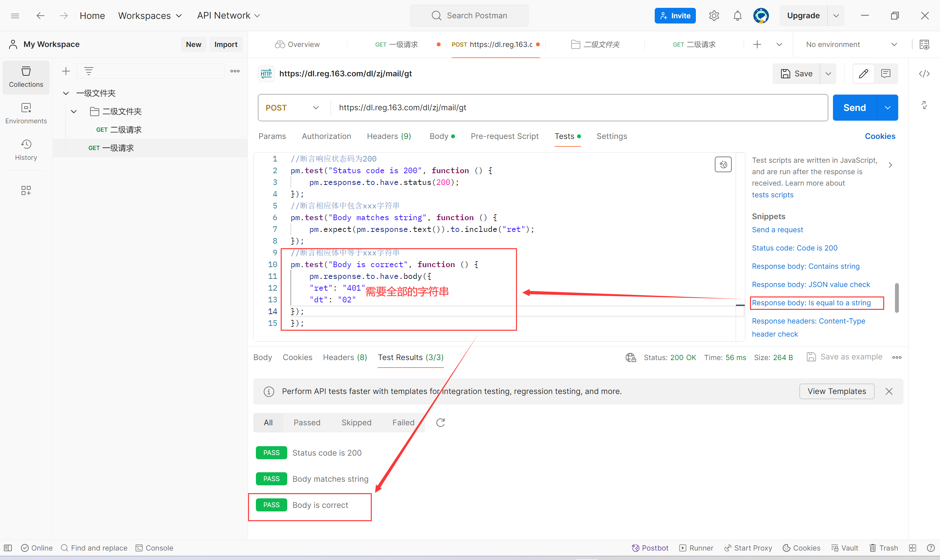Open the Collections sidebar panel
This screenshot has width=940, height=560.
coord(26,77)
